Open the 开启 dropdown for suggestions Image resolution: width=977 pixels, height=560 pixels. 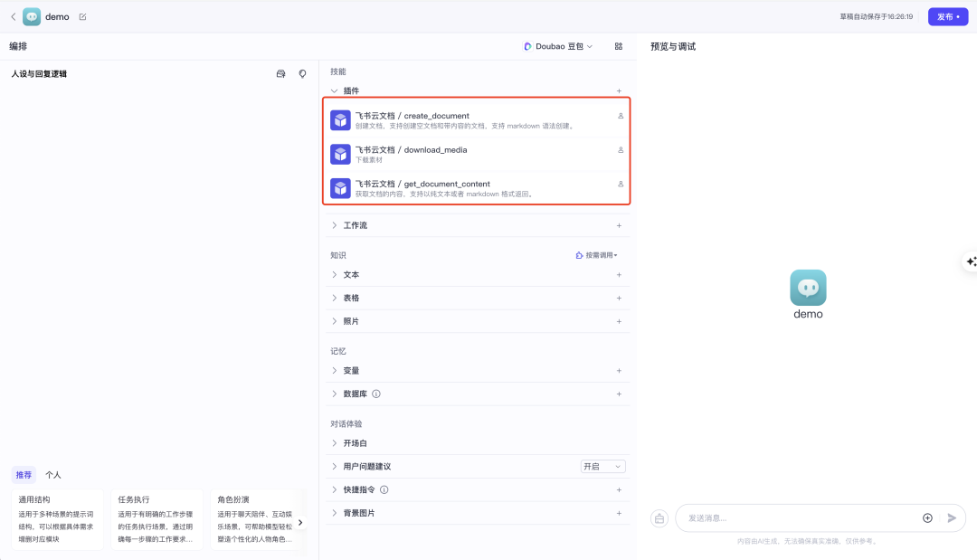(602, 467)
